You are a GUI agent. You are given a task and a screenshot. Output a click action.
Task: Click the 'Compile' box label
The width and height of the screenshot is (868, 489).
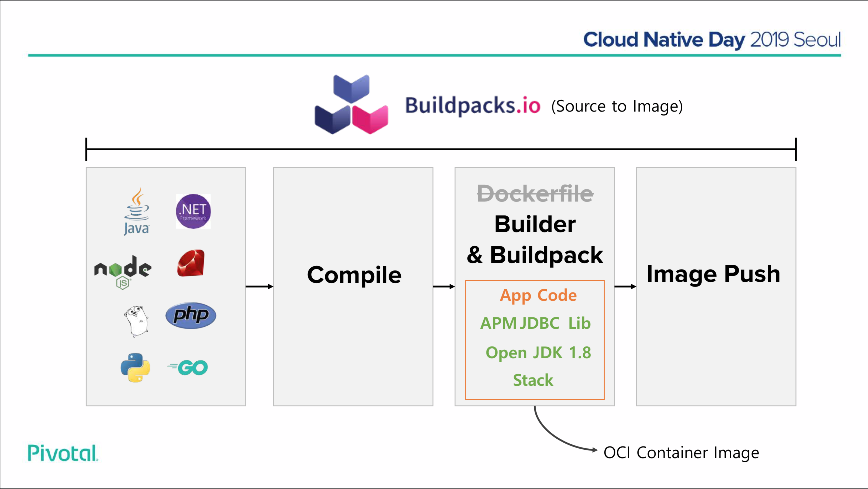(x=354, y=276)
